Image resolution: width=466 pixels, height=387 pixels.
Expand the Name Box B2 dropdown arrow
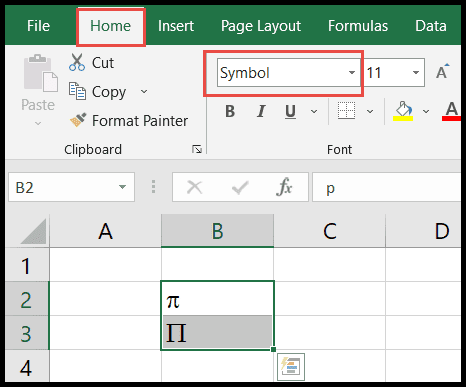[122, 187]
